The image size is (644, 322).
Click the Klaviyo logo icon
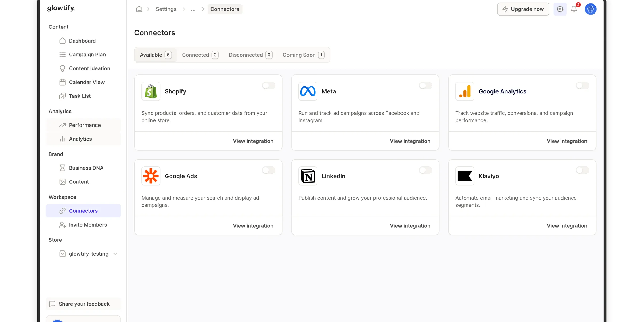click(465, 176)
